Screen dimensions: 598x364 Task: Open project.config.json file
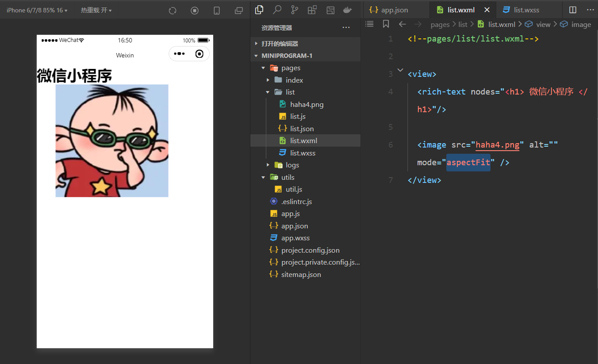click(310, 250)
